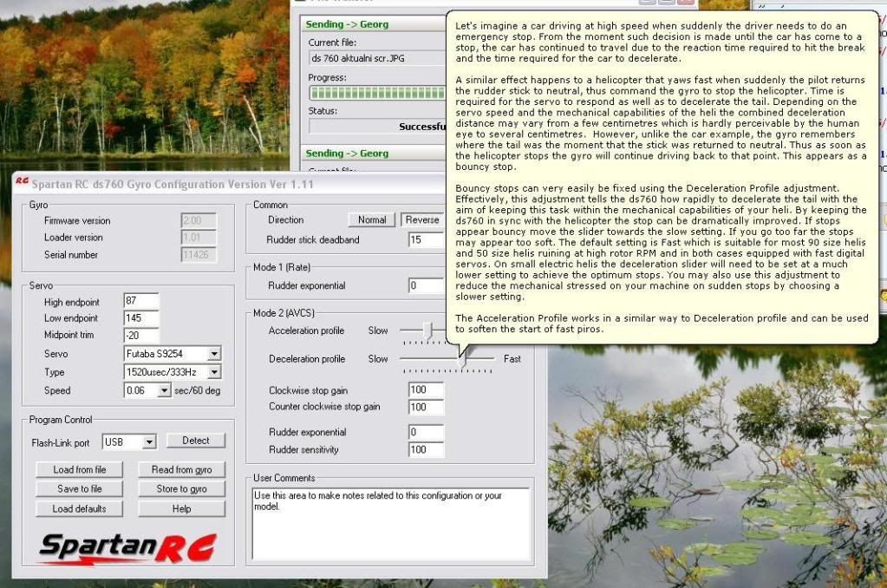Click Save to file button
Image resolution: width=887 pixels, height=588 pixels.
pos(80,488)
